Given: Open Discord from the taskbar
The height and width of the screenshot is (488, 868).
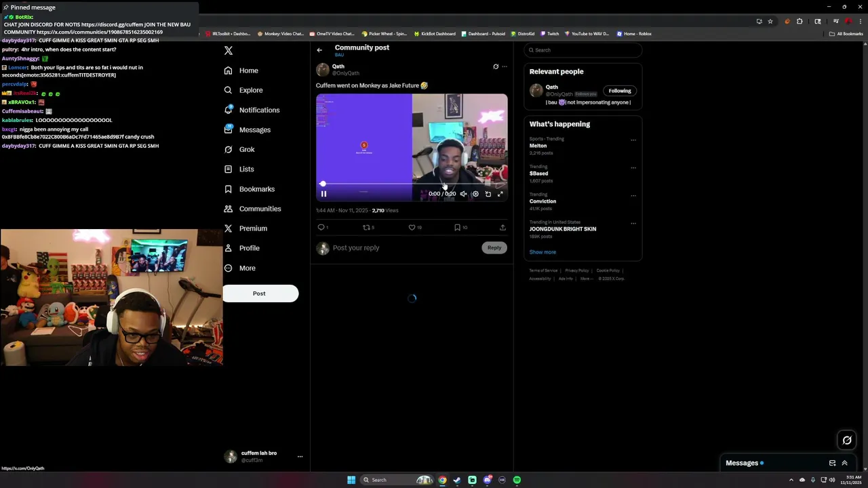Looking at the screenshot, I should (487, 480).
